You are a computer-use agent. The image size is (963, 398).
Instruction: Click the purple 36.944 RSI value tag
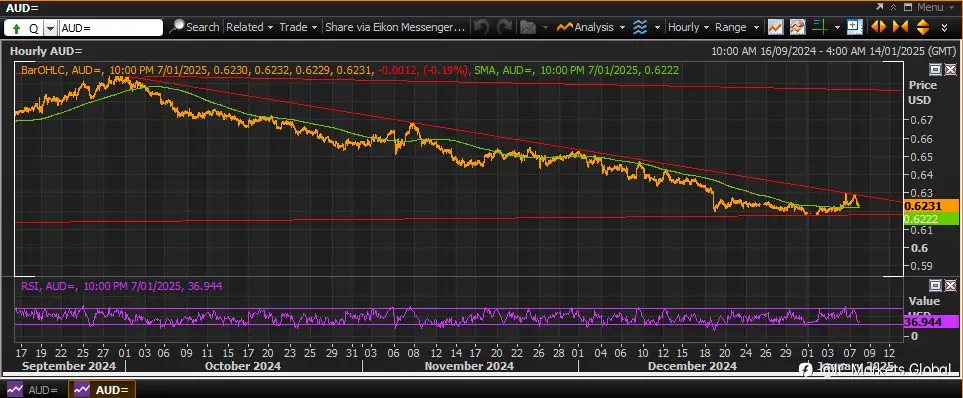click(x=931, y=321)
